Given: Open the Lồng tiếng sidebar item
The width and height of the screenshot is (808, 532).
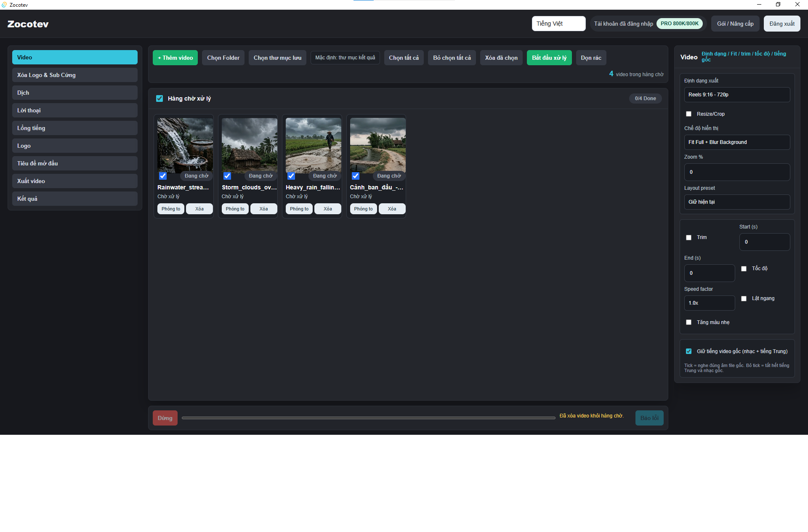Looking at the screenshot, I should (x=74, y=128).
